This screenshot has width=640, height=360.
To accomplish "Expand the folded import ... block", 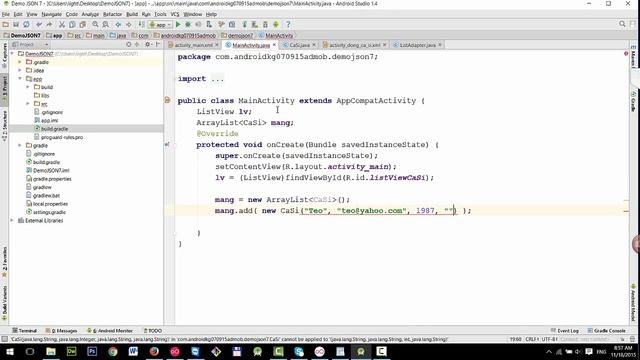I will click(x=217, y=79).
